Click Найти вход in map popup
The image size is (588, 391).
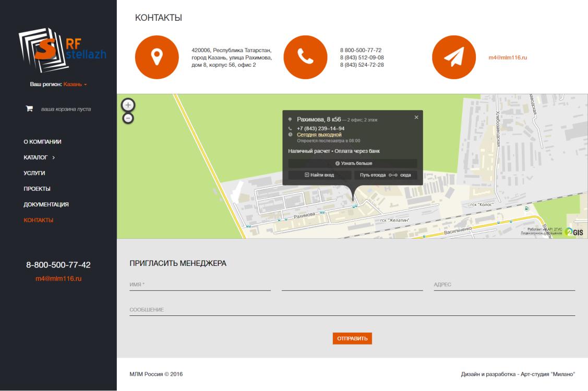(x=319, y=175)
